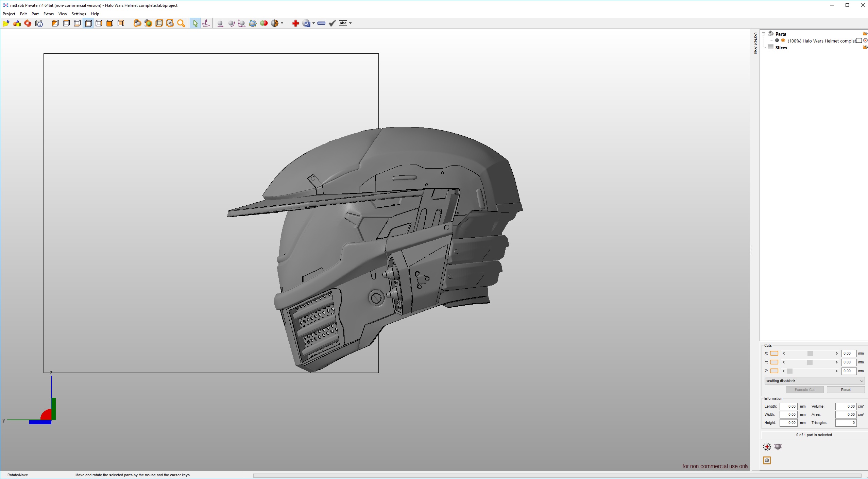Open the abc text labeling tool
This screenshot has width=868, height=479.
point(343,23)
